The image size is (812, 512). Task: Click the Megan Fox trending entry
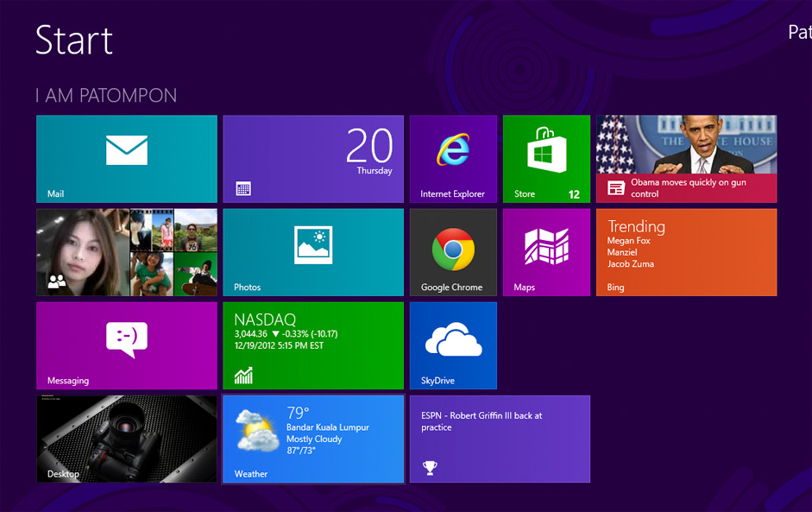tap(628, 240)
